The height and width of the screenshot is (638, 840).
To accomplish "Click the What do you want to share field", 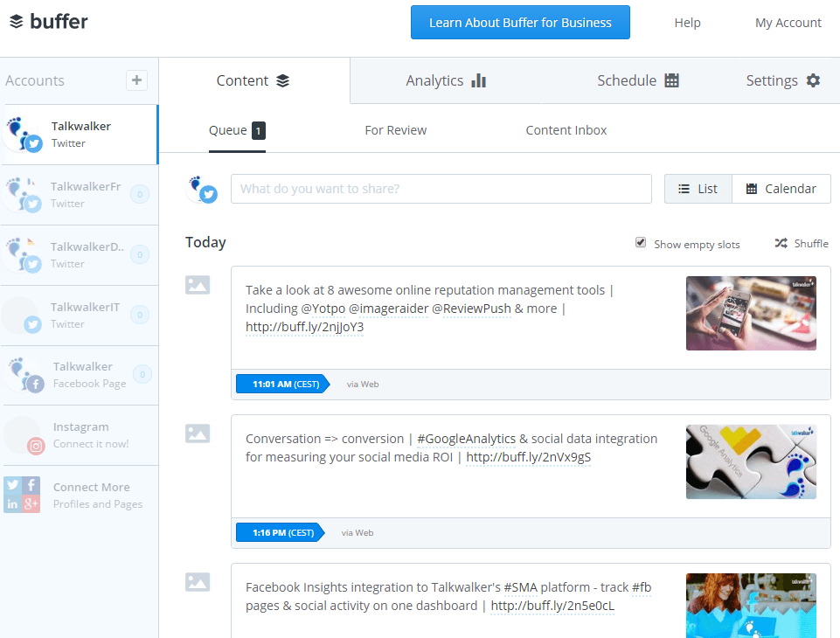I will coord(441,189).
